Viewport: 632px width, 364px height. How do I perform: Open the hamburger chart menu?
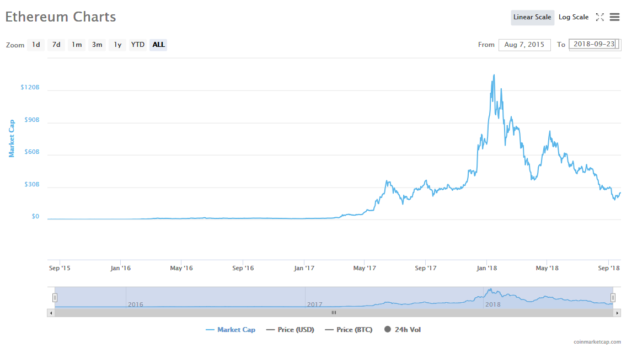click(x=614, y=17)
